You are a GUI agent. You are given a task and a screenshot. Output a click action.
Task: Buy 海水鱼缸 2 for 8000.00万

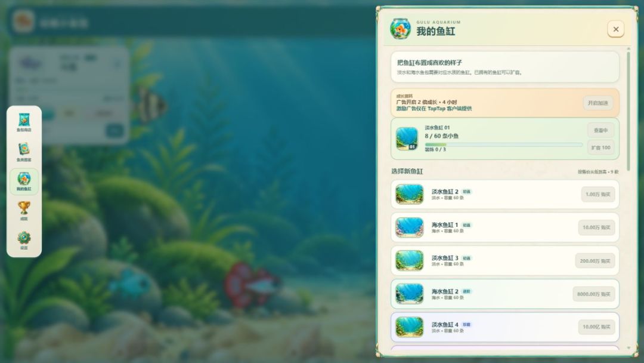tap(593, 294)
